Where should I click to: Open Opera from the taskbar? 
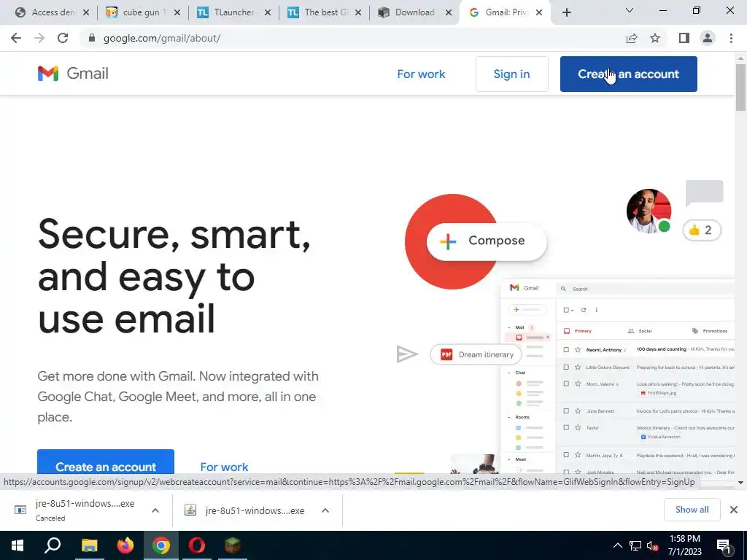(197, 545)
